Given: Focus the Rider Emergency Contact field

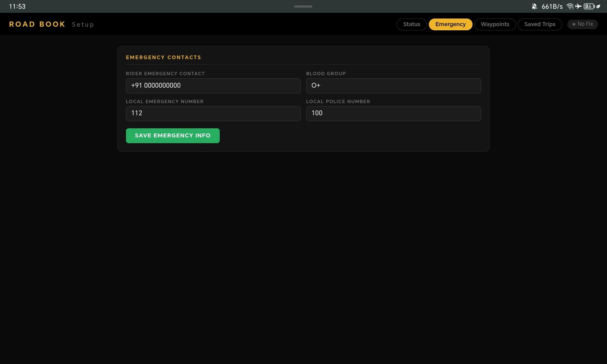Looking at the screenshot, I should (x=213, y=86).
